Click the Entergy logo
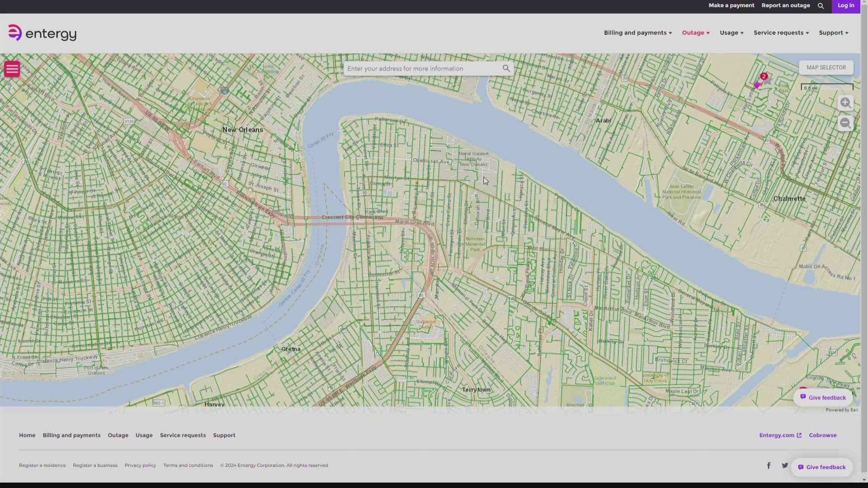868x488 pixels. click(42, 33)
